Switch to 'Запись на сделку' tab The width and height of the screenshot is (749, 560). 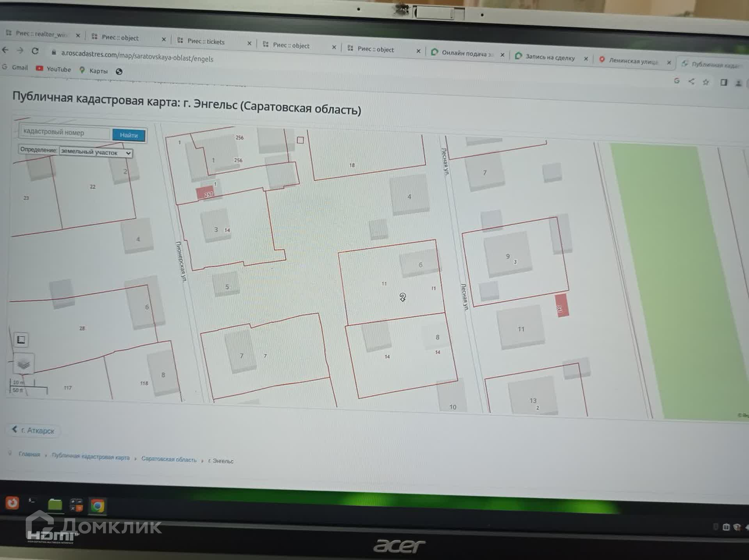click(x=549, y=57)
